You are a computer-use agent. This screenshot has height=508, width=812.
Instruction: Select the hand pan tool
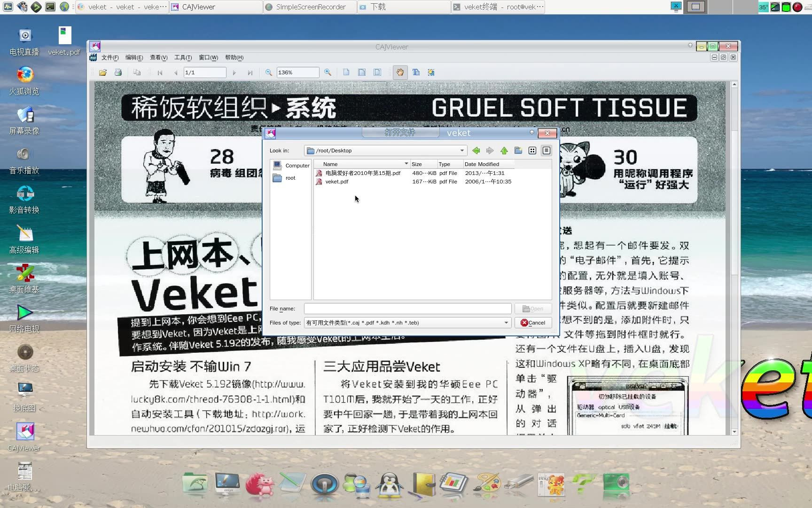point(400,72)
